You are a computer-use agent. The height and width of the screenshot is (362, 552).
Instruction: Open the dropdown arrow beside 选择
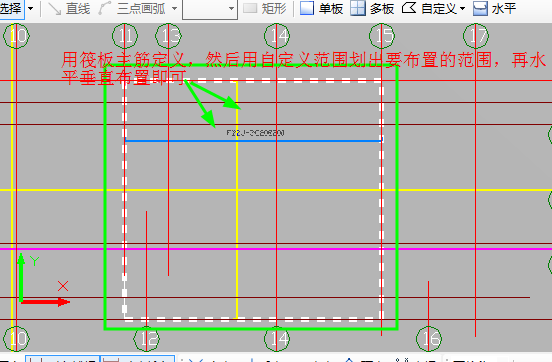pos(31,9)
